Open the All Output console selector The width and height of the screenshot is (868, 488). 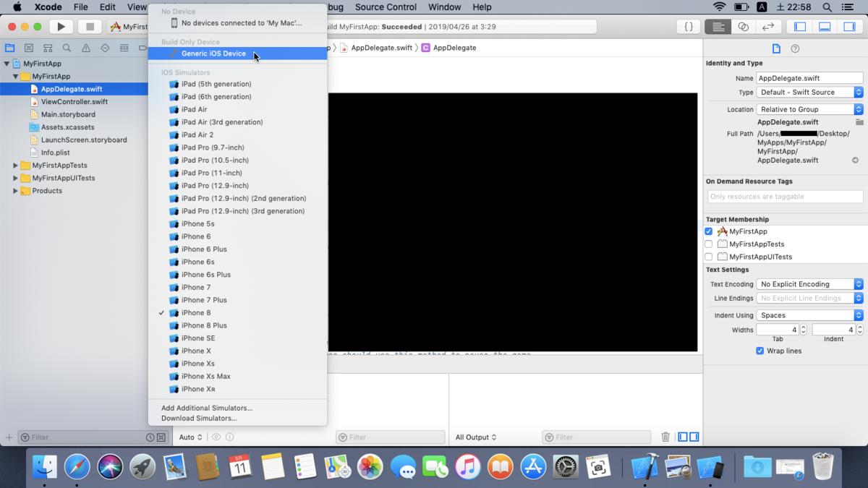click(476, 437)
